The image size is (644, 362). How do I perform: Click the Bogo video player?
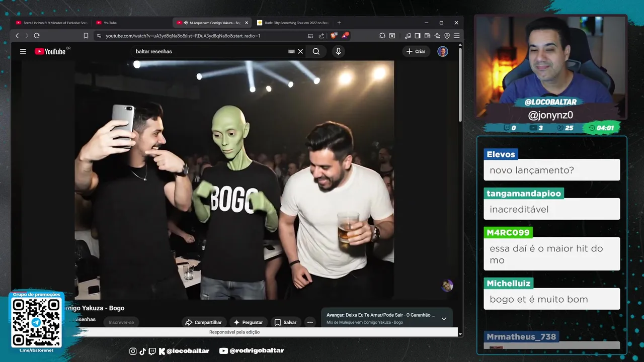tap(234, 180)
